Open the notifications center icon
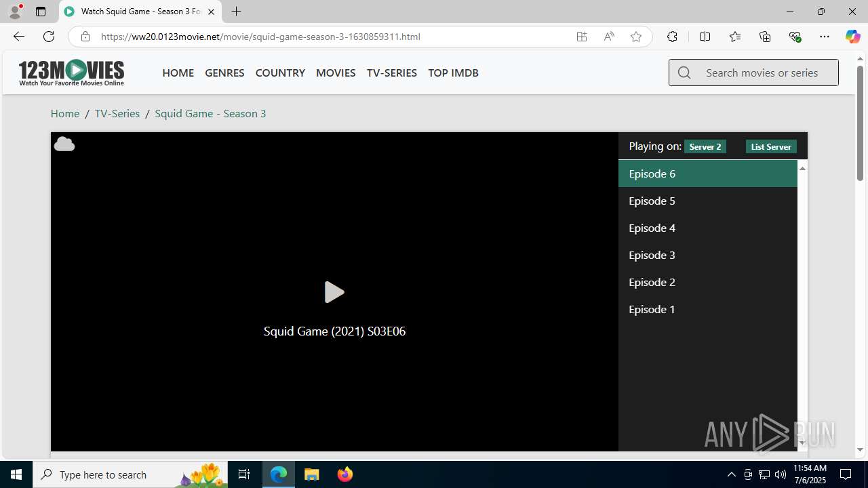 point(846,474)
